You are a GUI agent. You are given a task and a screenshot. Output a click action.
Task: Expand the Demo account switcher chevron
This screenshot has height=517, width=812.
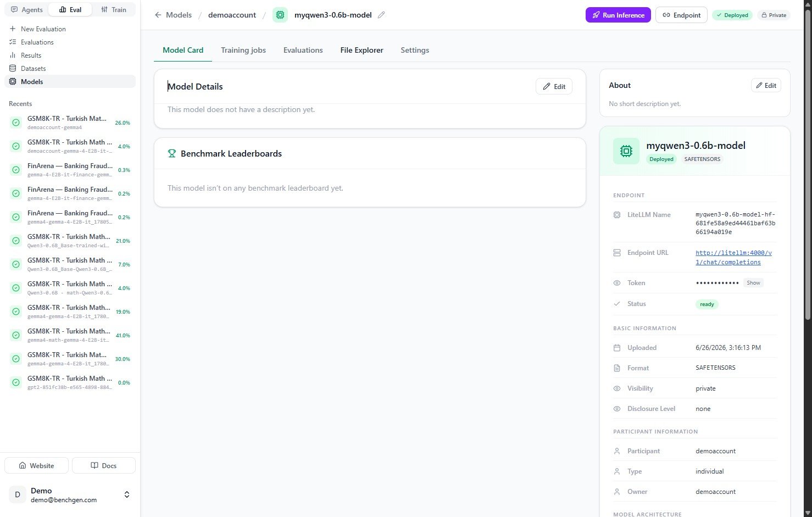pyautogui.click(x=127, y=494)
